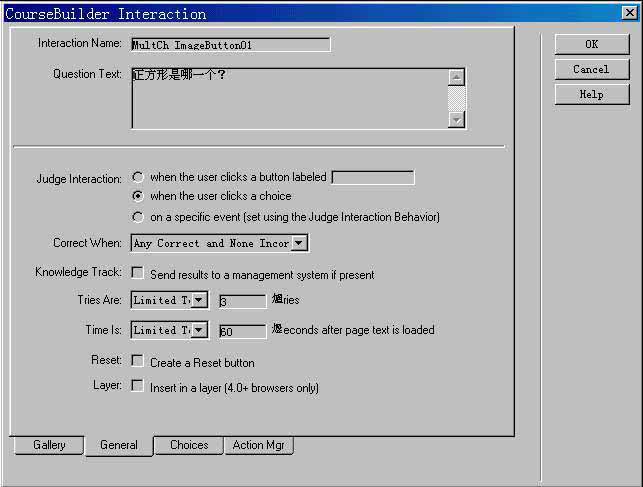Expand the Correct When dropdown
Viewport: 643px width, 487px height.
[299, 243]
